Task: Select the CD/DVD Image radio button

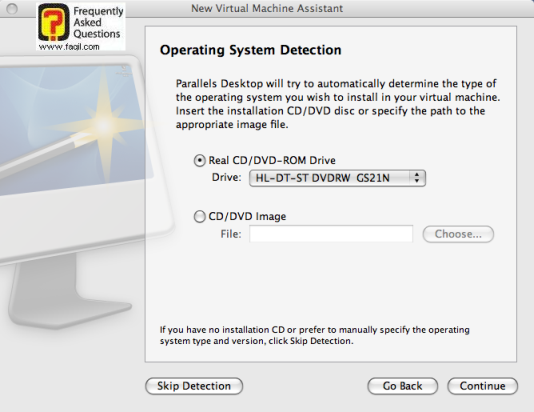Action: coord(200,217)
